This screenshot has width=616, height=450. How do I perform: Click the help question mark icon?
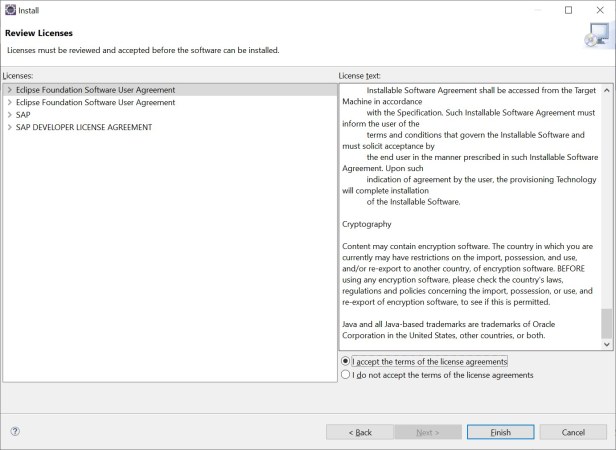pos(15,432)
